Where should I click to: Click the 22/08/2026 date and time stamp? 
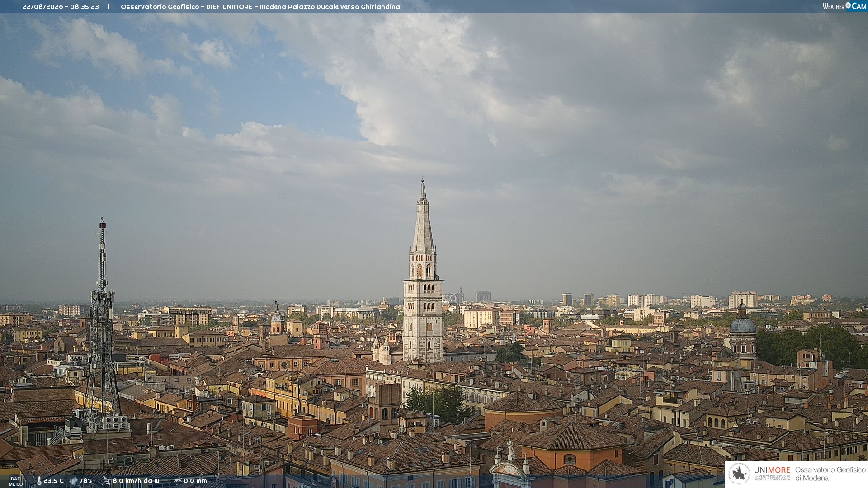[61, 7]
